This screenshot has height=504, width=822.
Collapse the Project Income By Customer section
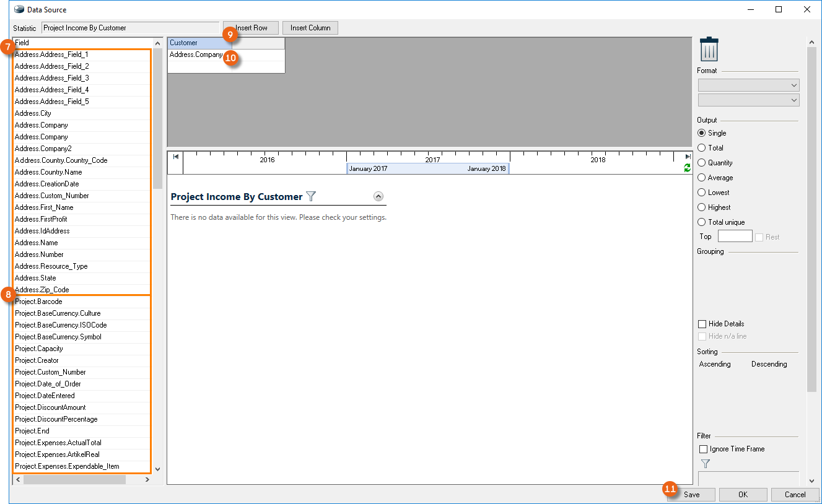(378, 196)
